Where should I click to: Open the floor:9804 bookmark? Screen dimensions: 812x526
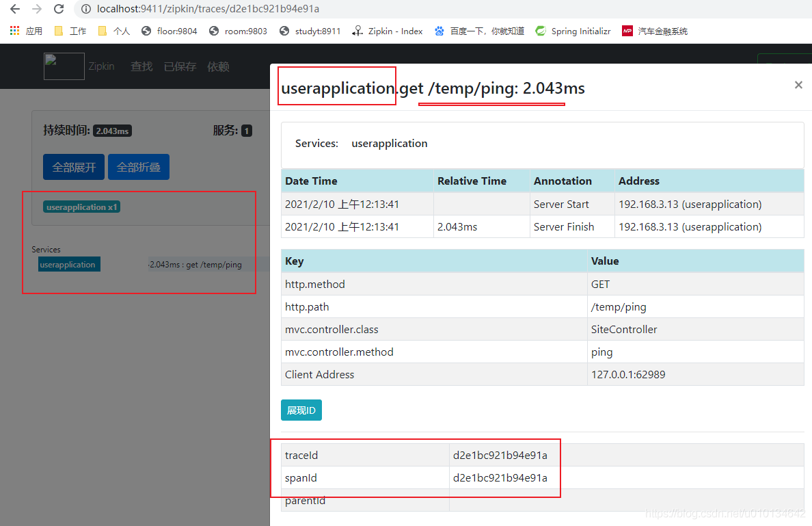click(x=170, y=31)
